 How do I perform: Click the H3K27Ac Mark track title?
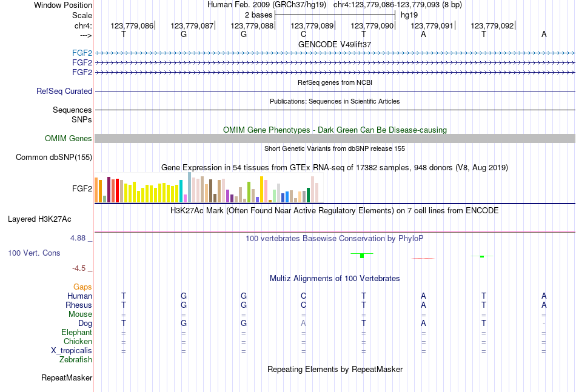pos(335,211)
